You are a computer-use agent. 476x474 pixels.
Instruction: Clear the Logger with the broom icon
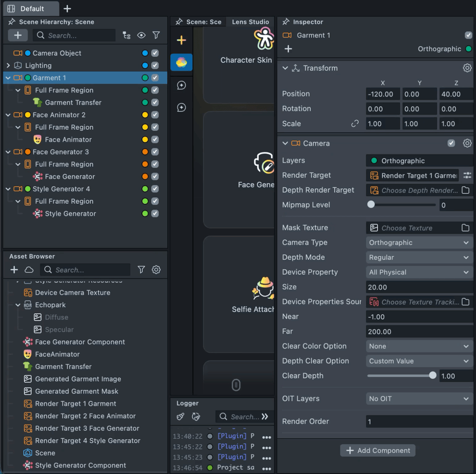180,416
